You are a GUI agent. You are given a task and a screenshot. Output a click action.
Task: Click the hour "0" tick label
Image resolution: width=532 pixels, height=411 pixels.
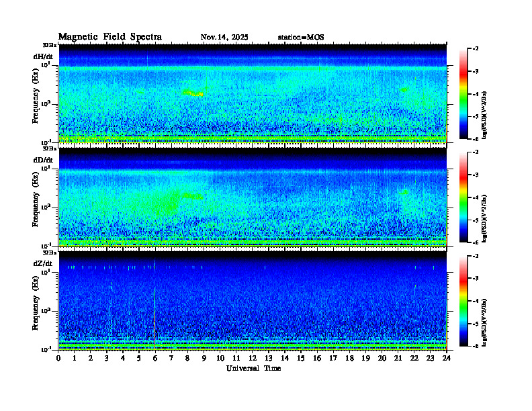(x=58, y=358)
